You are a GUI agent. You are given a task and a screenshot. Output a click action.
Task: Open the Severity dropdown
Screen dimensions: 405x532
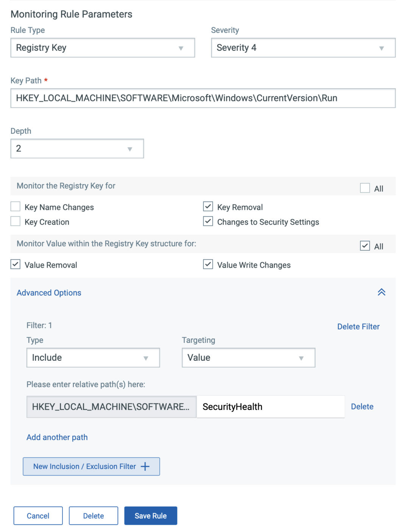pyautogui.click(x=302, y=48)
